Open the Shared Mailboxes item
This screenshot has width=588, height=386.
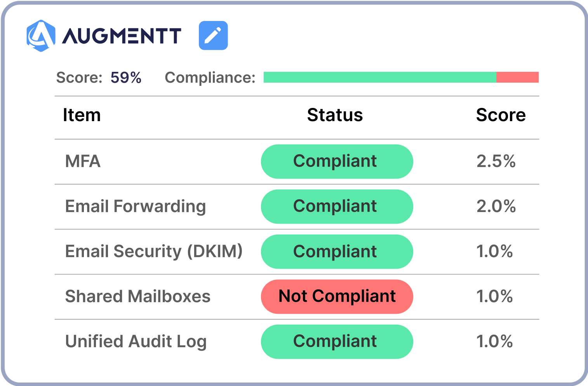(138, 297)
